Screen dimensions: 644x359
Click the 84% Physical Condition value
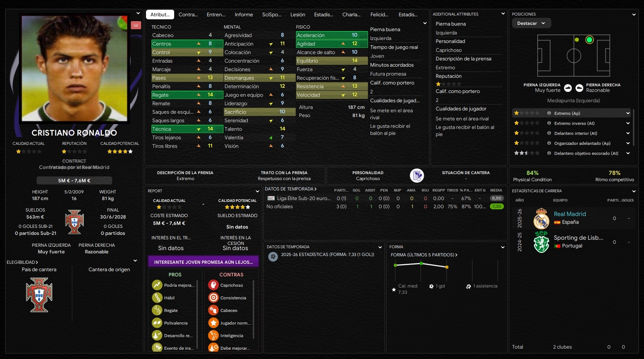(532, 173)
